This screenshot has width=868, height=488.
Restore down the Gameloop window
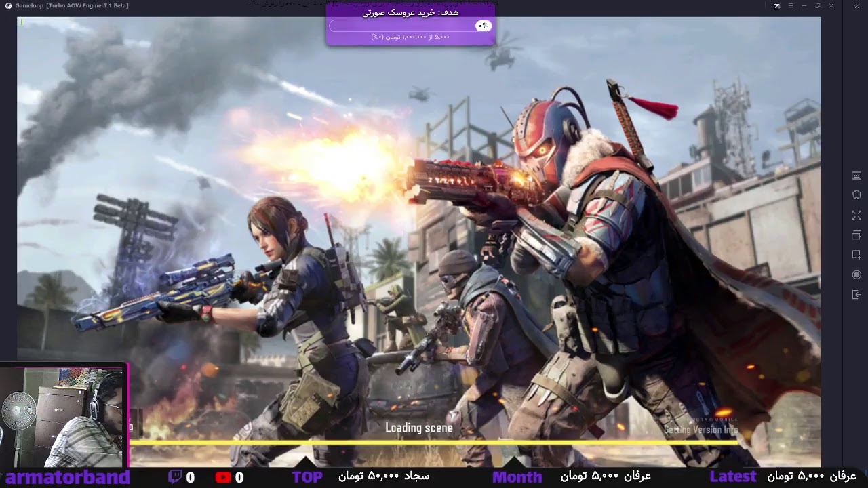tap(818, 6)
